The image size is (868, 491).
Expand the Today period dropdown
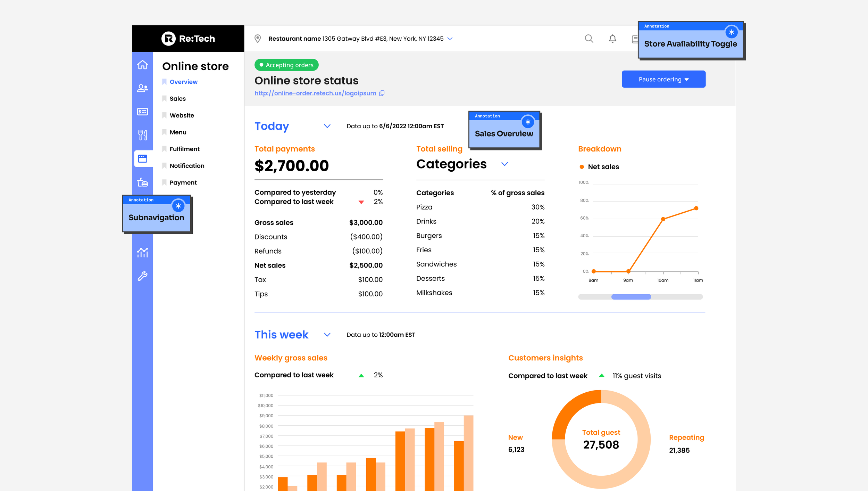tap(327, 126)
